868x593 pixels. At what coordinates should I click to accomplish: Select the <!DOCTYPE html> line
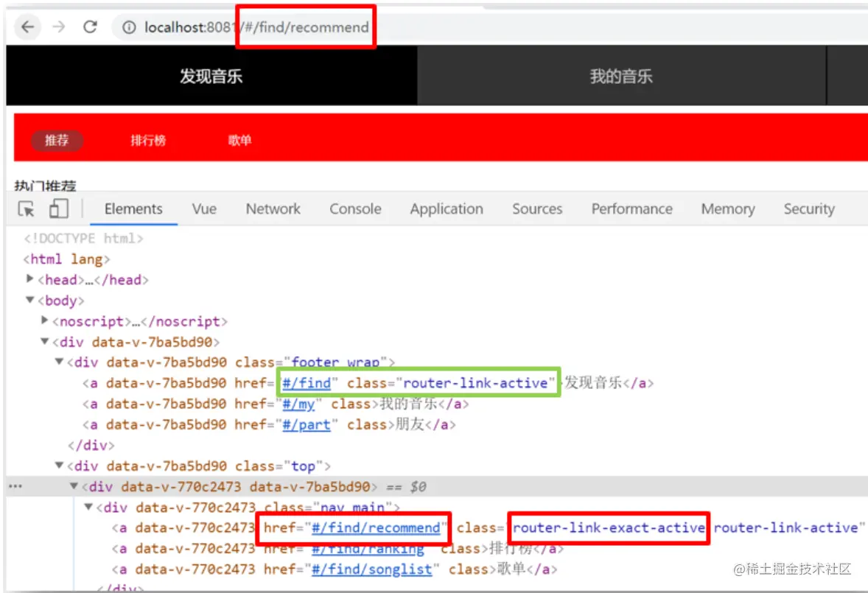click(83, 239)
